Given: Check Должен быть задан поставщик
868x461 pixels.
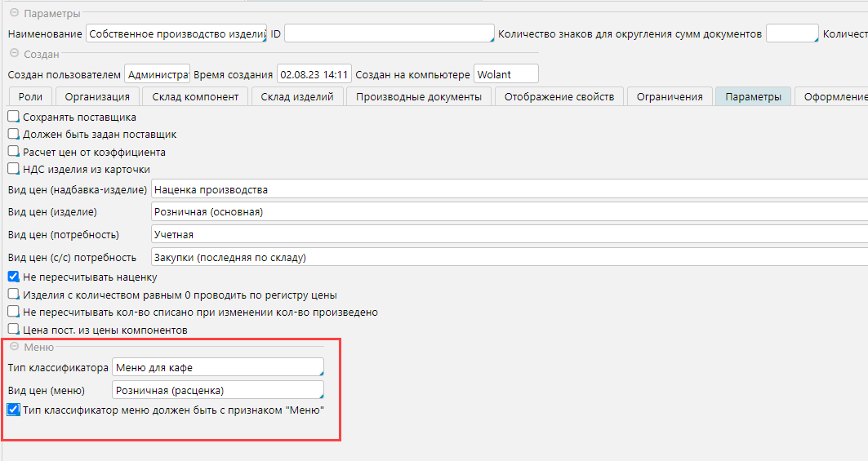Looking at the screenshot, I should point(13,135).
